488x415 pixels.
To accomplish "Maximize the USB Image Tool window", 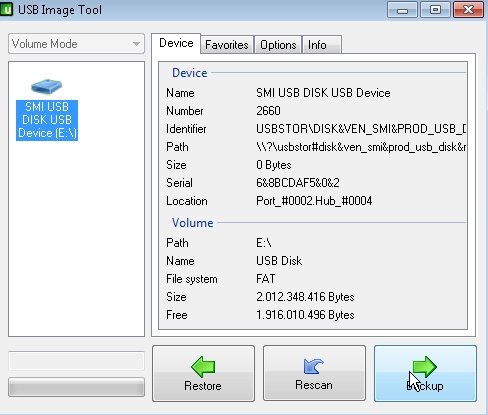I will [x=435, y=10].
